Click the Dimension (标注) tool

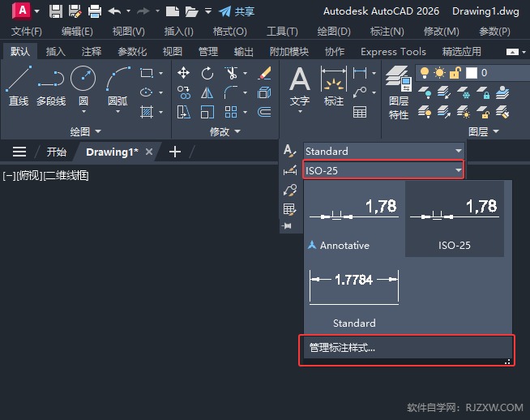[x=334, y=87]
